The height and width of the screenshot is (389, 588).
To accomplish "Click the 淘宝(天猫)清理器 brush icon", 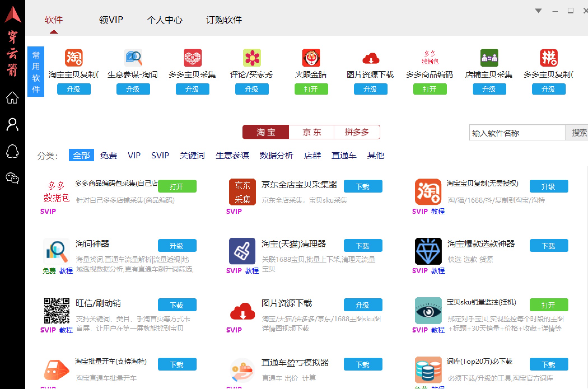I will tap(242, 251).
